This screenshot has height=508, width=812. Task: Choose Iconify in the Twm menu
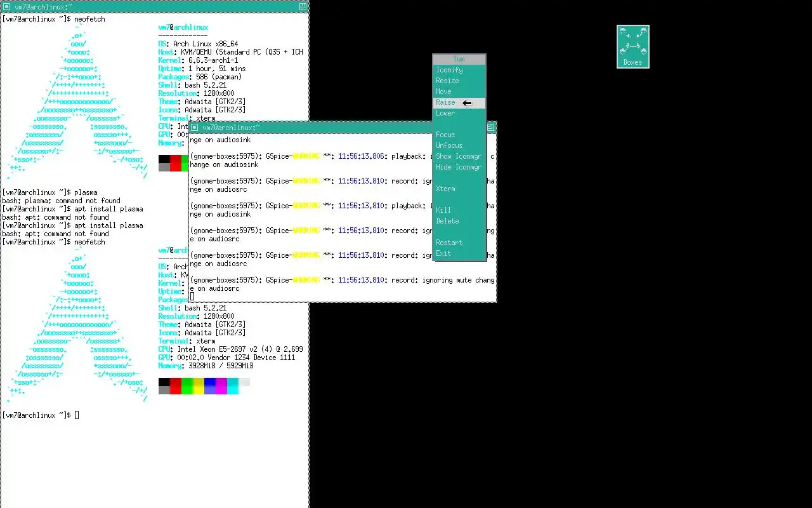(x=459, y=70)
